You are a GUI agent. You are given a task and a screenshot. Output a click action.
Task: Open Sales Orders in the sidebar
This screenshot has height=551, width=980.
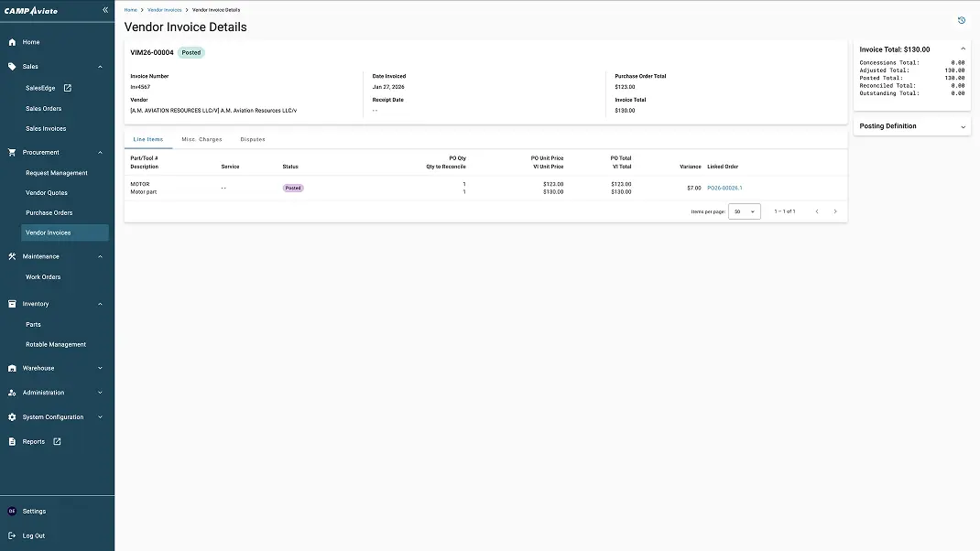[x=44, y=109]
